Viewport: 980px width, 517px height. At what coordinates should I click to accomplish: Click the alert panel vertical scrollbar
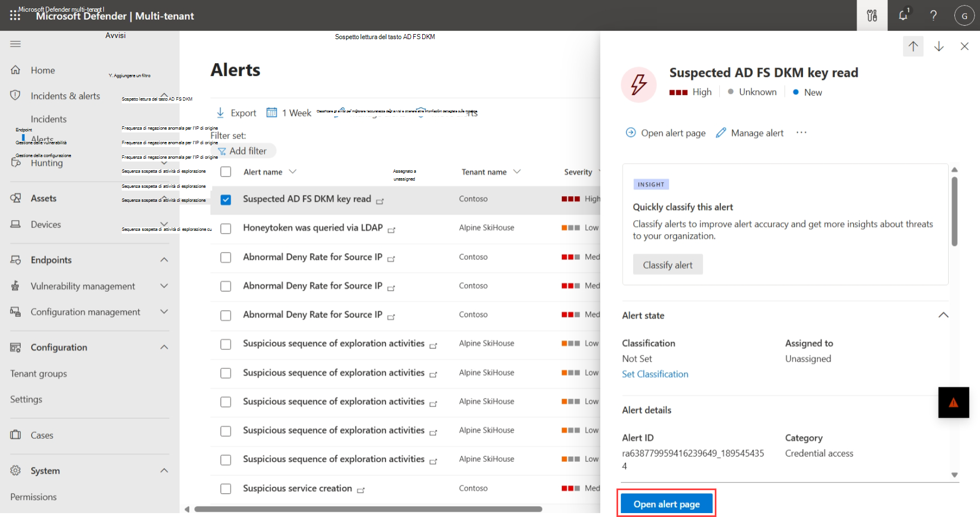[x=954, y=211]
